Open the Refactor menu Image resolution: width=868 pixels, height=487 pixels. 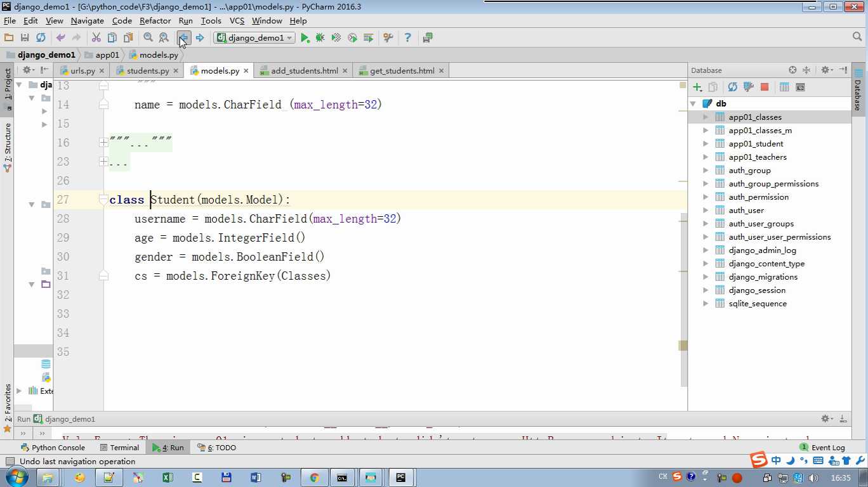click(155, 21)
